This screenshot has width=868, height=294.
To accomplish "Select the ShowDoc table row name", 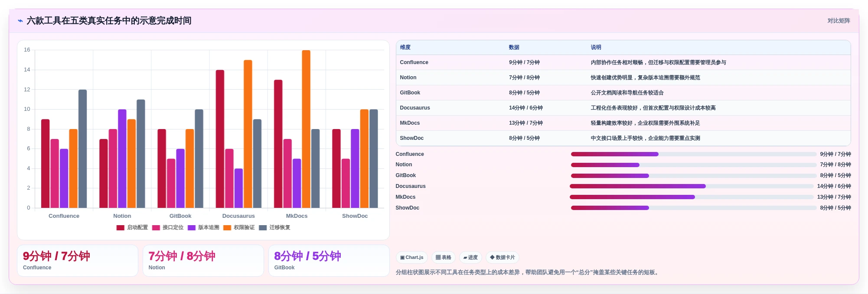I will (411, 138).
